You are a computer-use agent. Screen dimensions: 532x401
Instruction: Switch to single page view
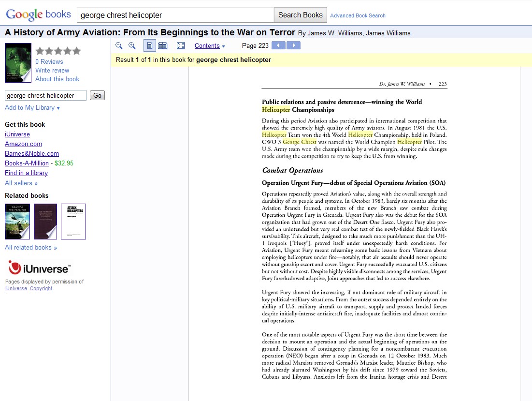point(150,45)
